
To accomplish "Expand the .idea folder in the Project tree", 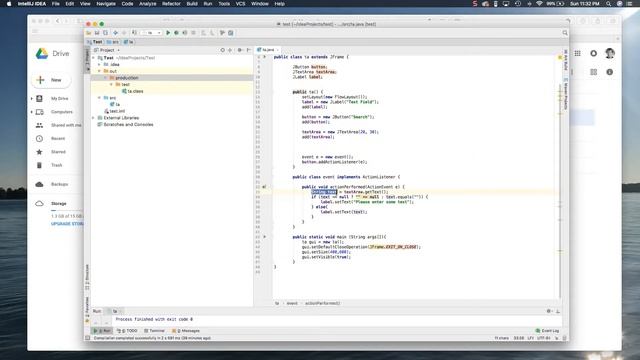I will [x=99, y=64].
